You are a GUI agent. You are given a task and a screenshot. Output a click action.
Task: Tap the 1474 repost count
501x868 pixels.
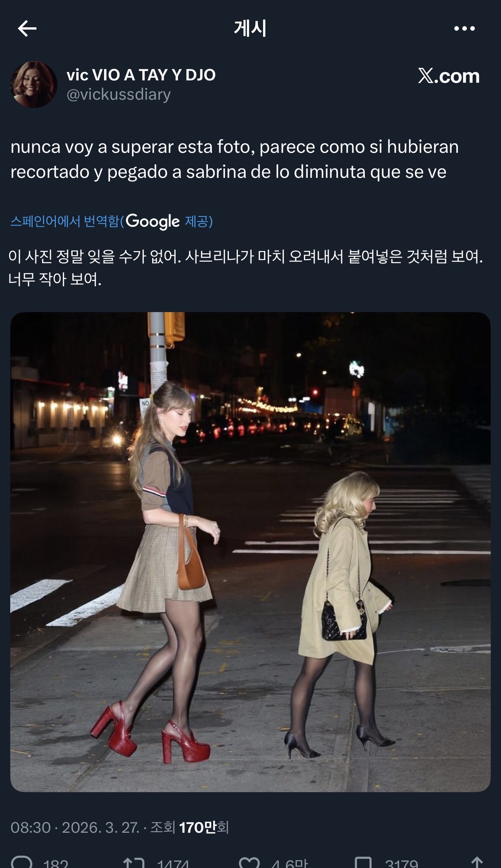[173, 863]
